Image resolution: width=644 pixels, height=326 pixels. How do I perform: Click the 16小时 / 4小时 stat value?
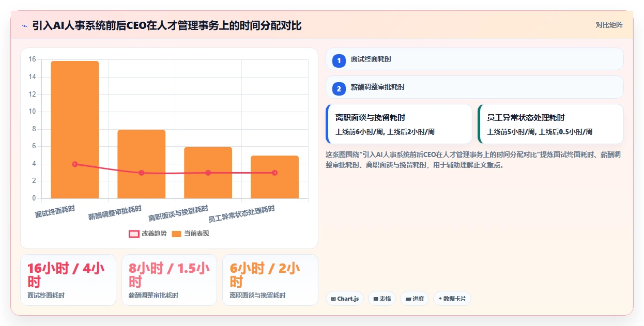66,275
